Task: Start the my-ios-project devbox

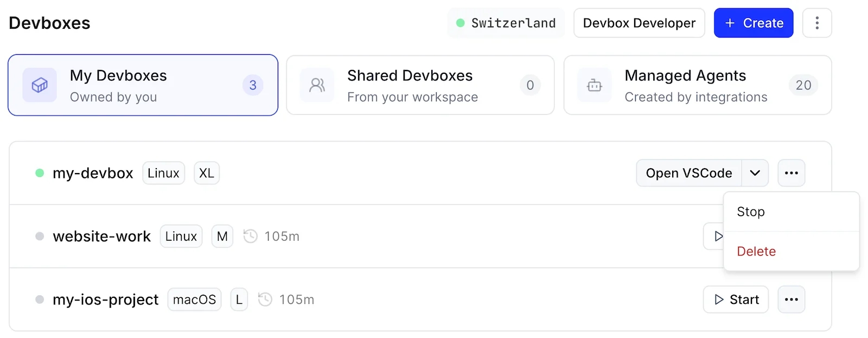Action: [x=736, y=299]
